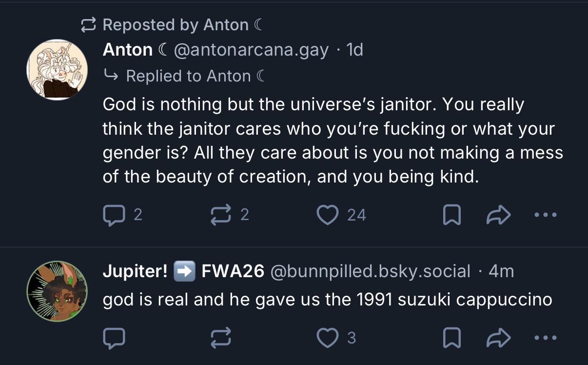Bookmark Jupiter's suzuki cappuccino post
588x365 pixels.
451,338
